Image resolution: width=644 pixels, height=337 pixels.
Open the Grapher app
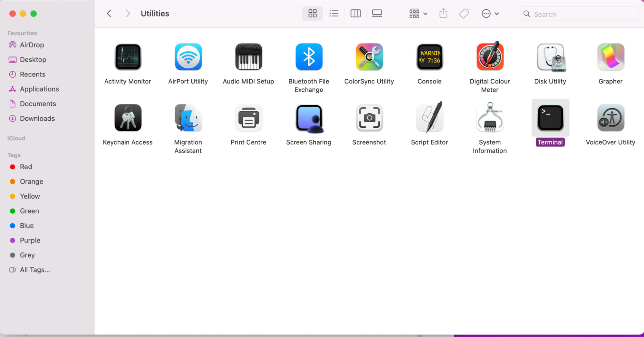pyautogui.click(x=610, y=57)
